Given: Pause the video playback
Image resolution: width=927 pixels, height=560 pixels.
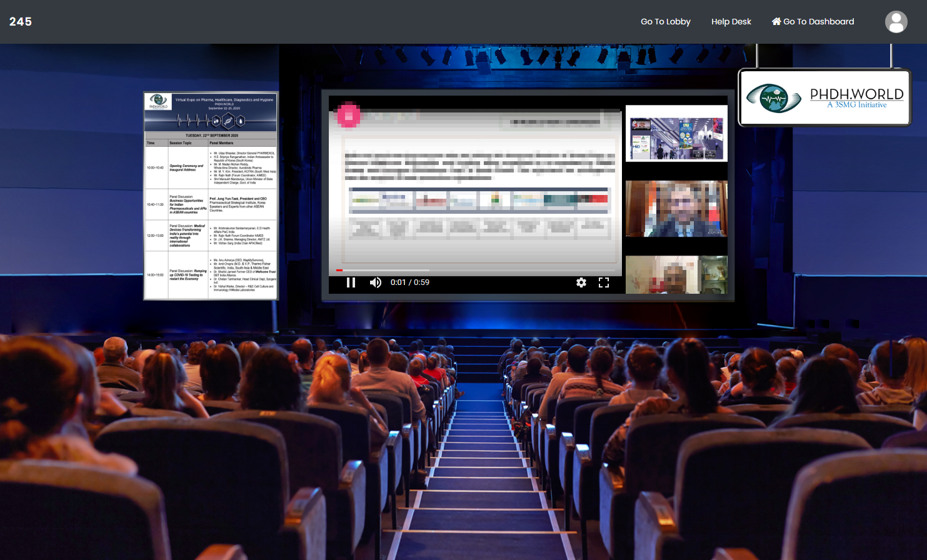Looking at the screenshot, I should tap(351, 282).
